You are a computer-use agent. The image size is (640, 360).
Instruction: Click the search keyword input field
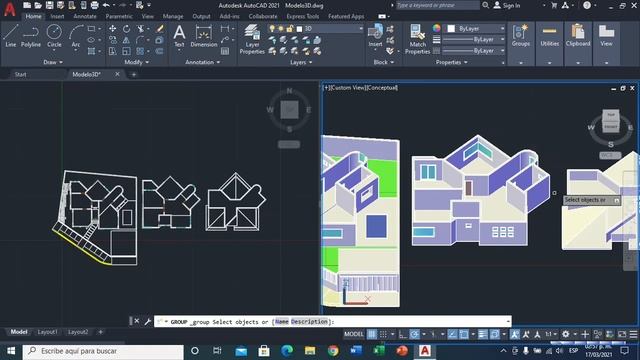coord(437,5)
